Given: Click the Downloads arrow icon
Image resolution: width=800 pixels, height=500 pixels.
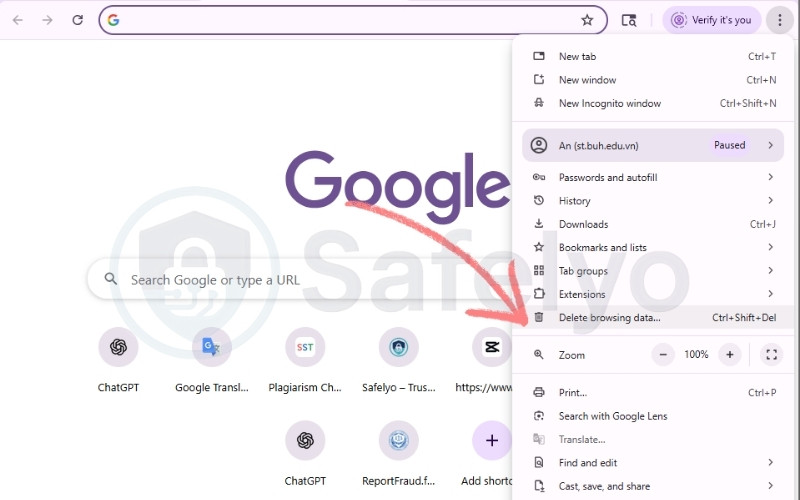Looking at the screenshot, I should 539,223.
